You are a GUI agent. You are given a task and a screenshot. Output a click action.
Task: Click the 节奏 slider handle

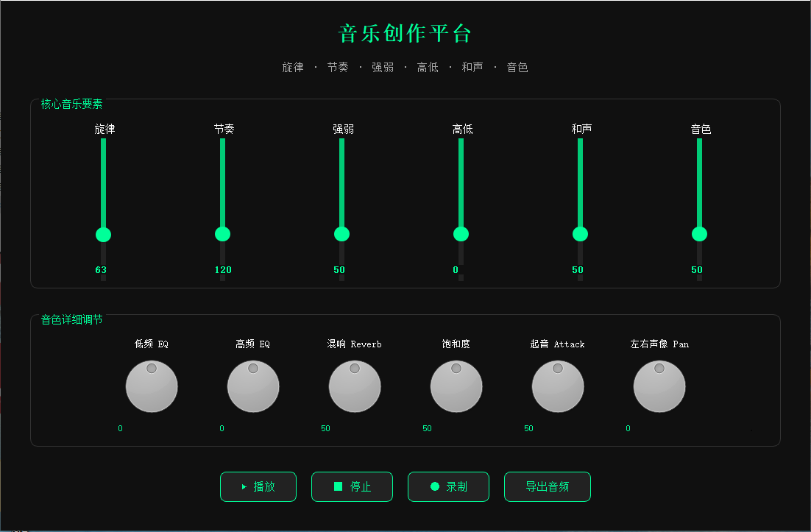(223, 234)
